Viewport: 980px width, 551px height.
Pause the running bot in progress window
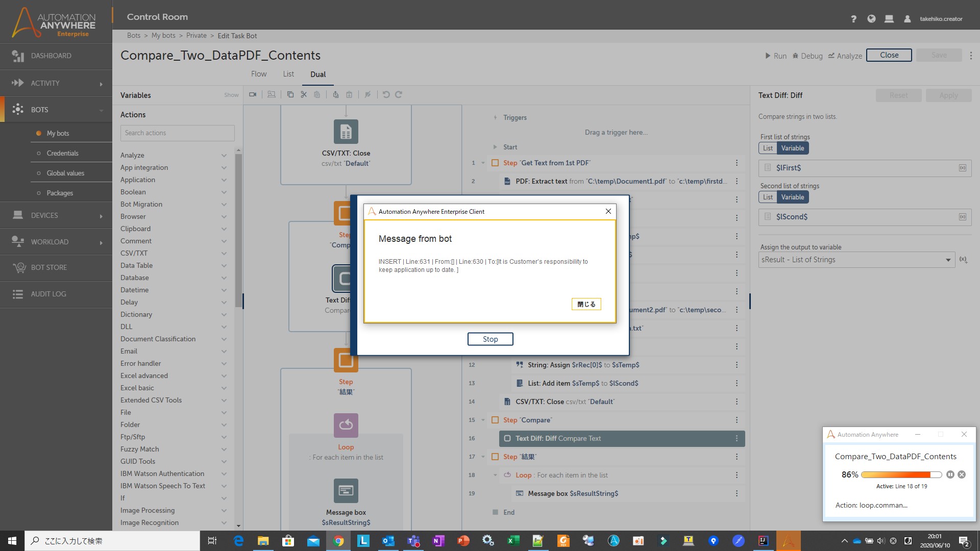tap(950, 474)
